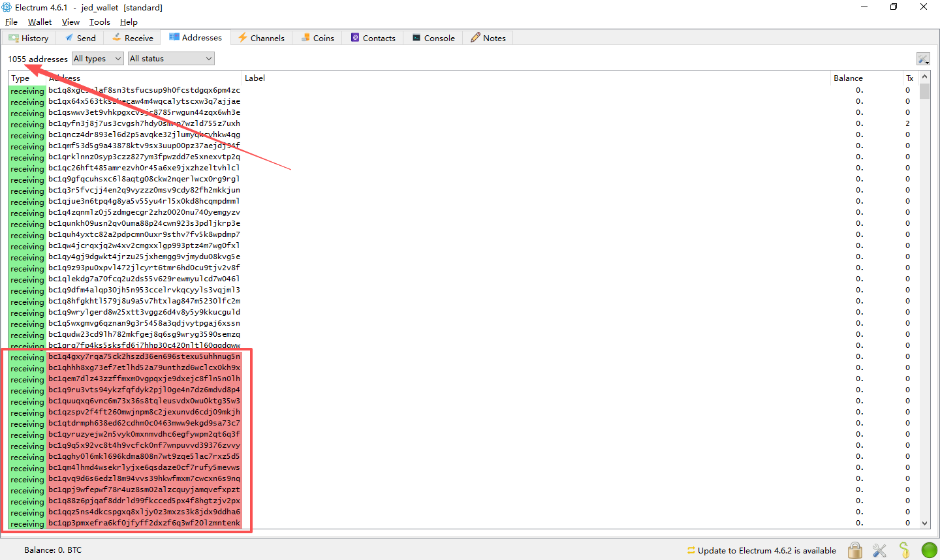Open the File menu
Screen dimensions: 940x560
pyautogui.click(x=11, y=22)
